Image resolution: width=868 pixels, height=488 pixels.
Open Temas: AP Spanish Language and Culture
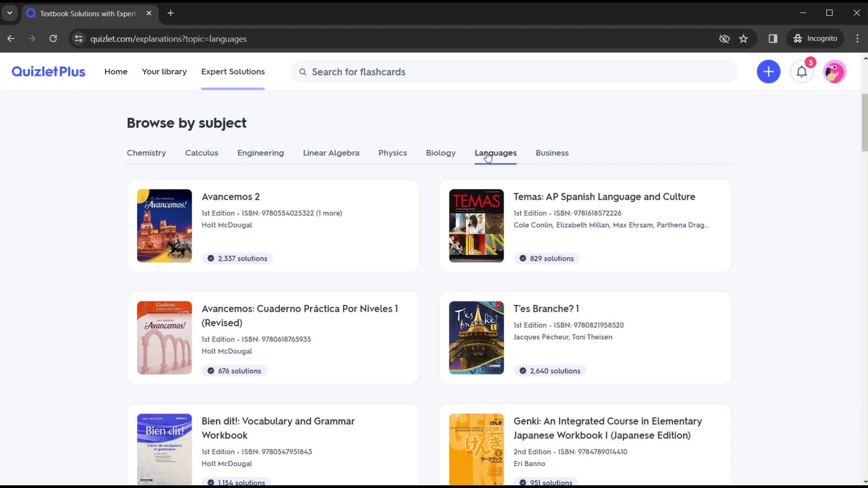pyautogui.click(x=604, y=197)
